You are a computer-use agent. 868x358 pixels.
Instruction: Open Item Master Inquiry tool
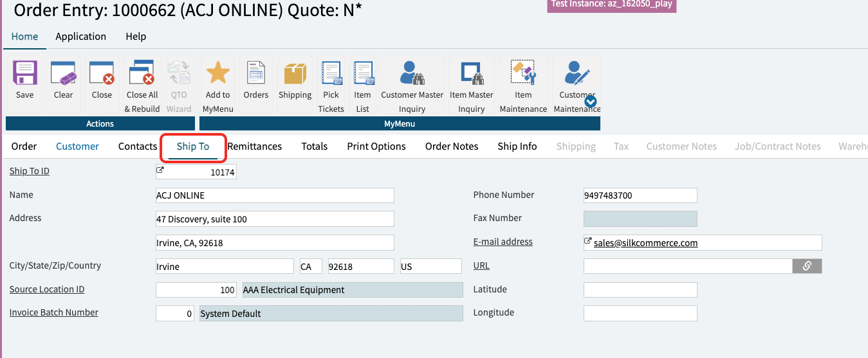coord(471,74)
